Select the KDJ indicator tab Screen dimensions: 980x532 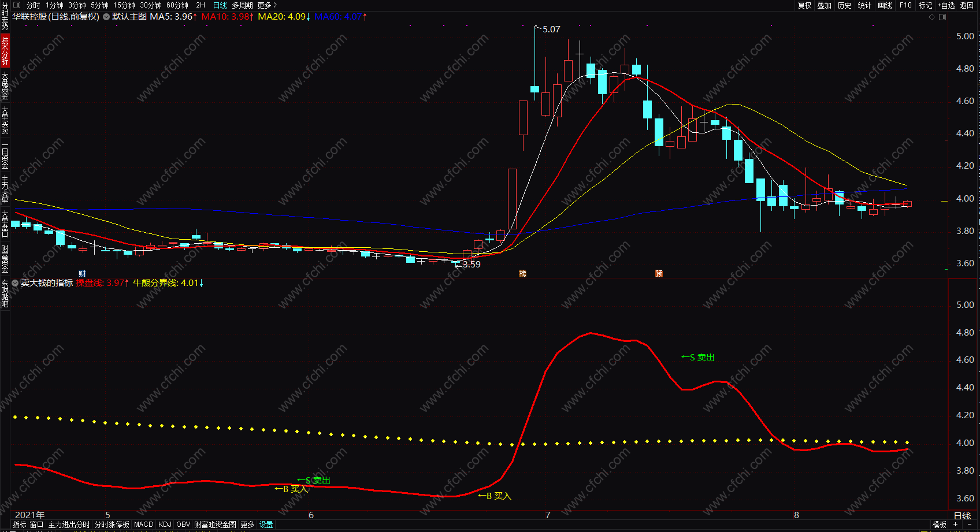click(165, 524)
